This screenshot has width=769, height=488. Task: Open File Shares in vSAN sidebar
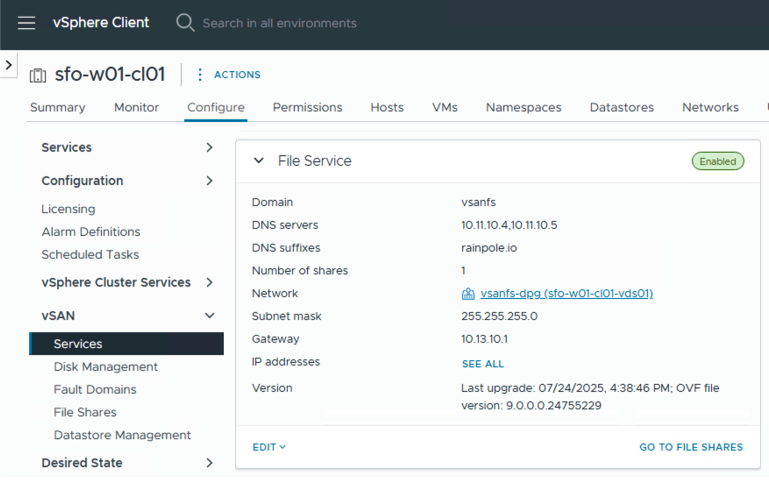[x=85, y=412]
